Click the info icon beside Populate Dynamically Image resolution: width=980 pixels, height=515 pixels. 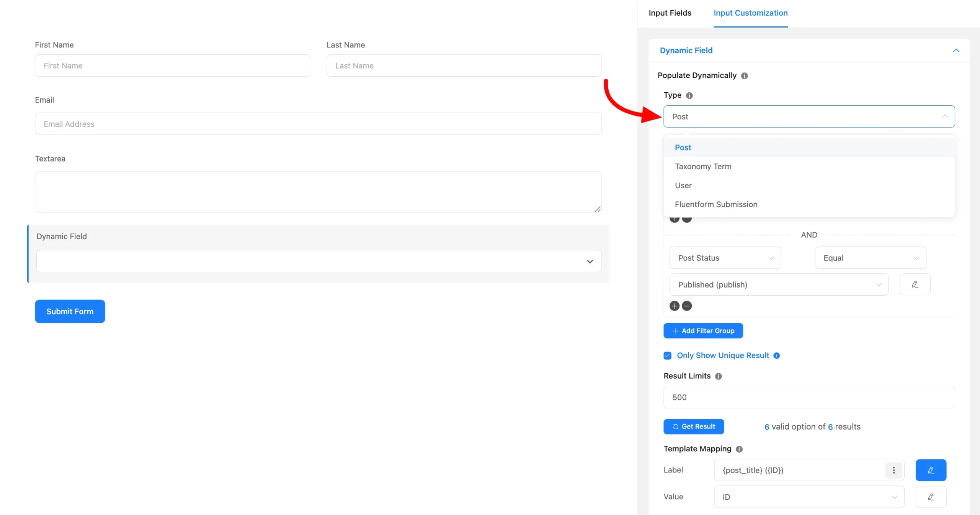tap(744, 76)
